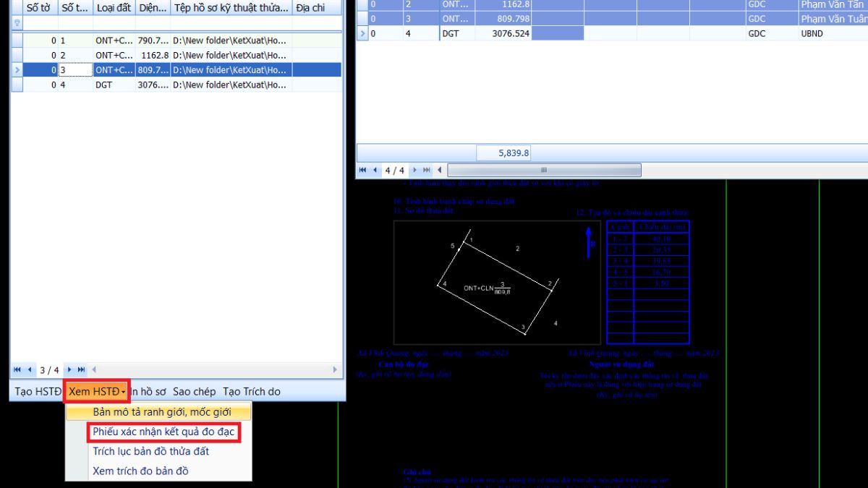This screenshot has width=868, height=488.
Task: Click the 5,839.8 total area summary cell
Action: [503, 153]
